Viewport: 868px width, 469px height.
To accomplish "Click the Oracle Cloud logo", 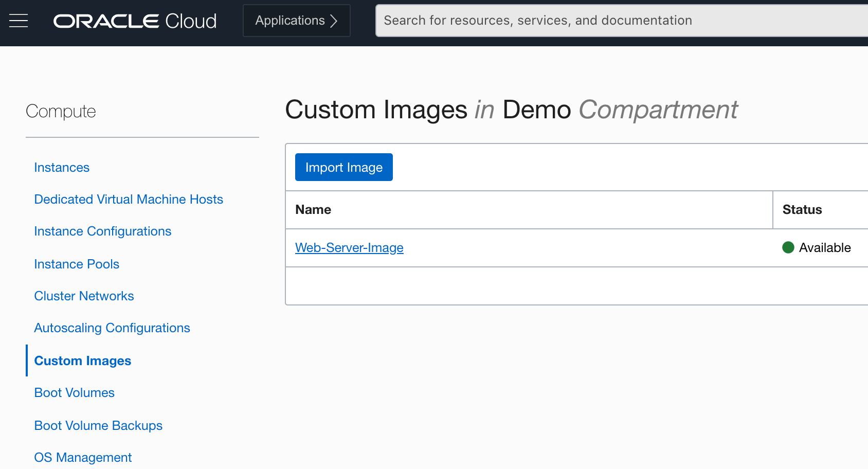I will click(x=135, y=21).
